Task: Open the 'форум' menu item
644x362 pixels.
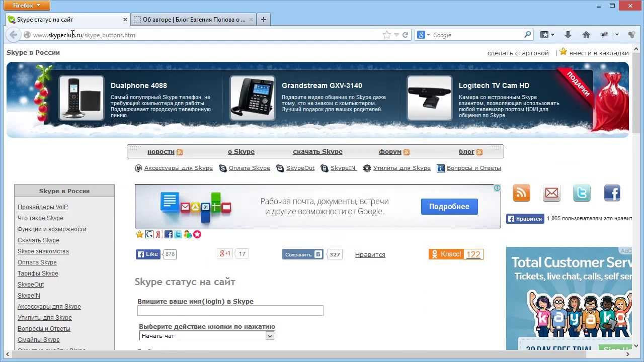Action: [390, 151]
